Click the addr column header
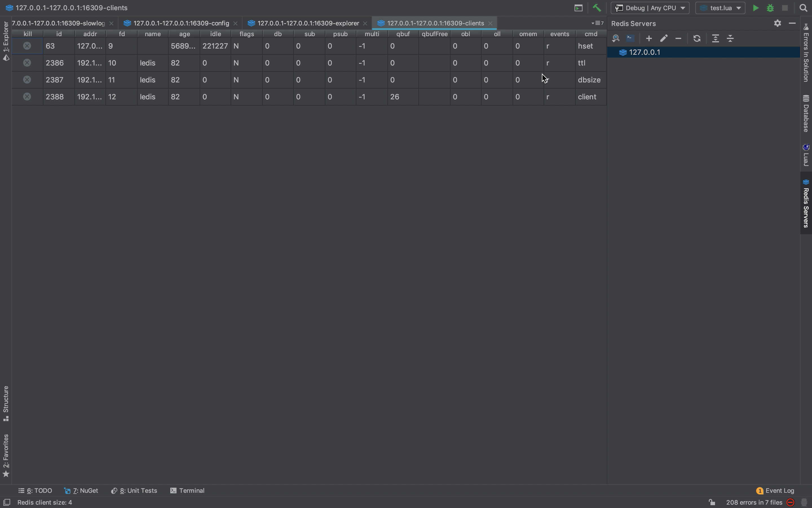 [90, 34]
